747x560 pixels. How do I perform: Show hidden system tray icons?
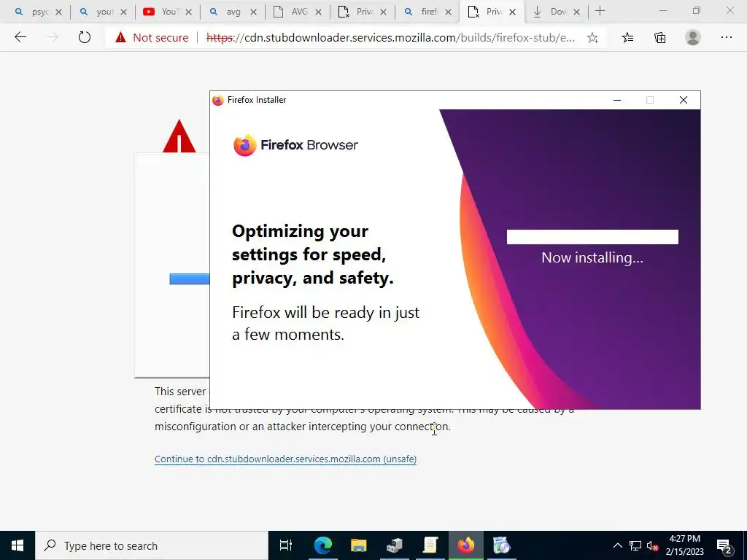[x=617, y=545]
